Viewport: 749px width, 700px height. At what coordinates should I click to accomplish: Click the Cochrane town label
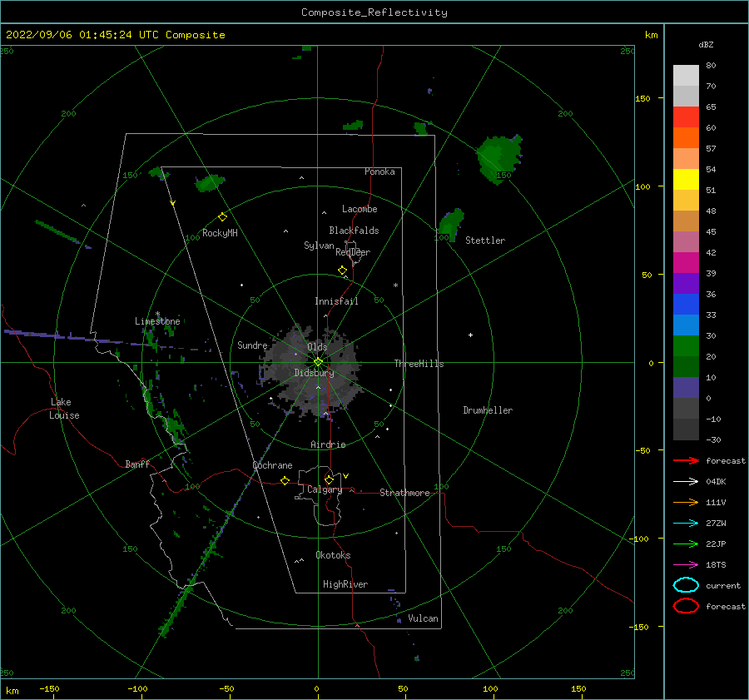[x=272, y=465]
